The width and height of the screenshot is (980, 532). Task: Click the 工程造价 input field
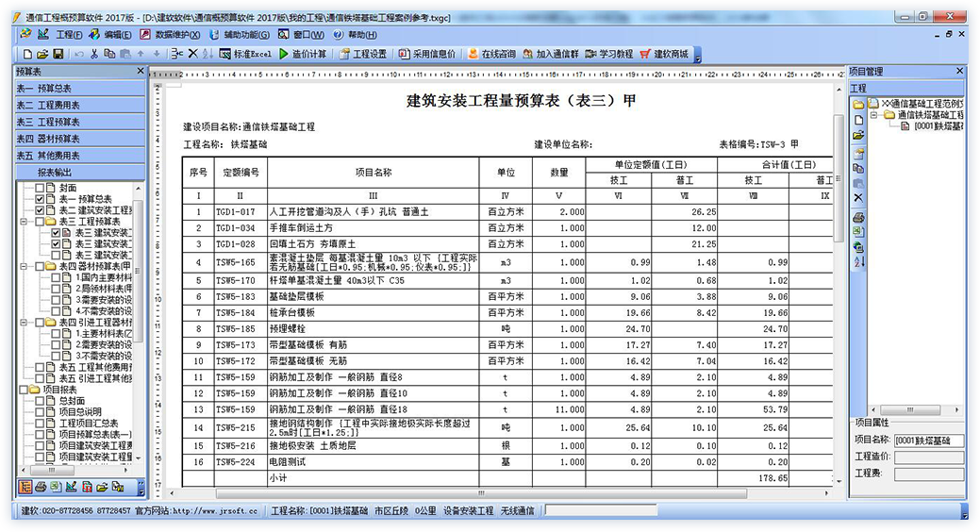[929, 457]
